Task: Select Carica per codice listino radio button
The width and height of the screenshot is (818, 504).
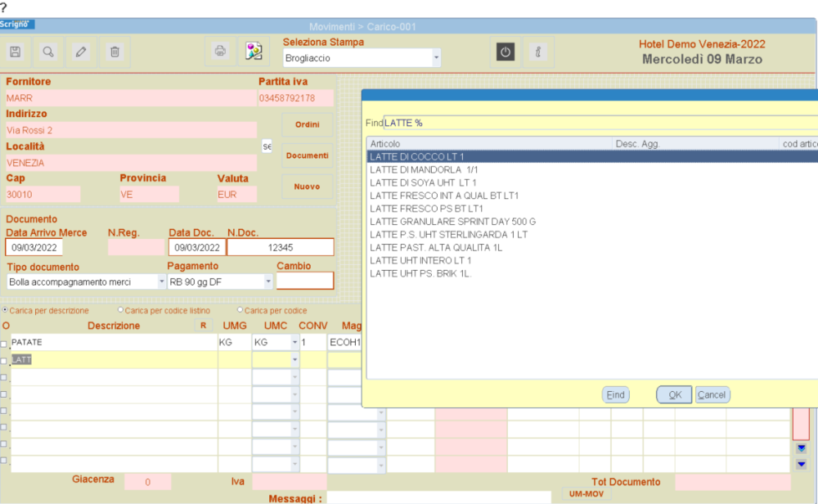Action: [x=120, y=310]
